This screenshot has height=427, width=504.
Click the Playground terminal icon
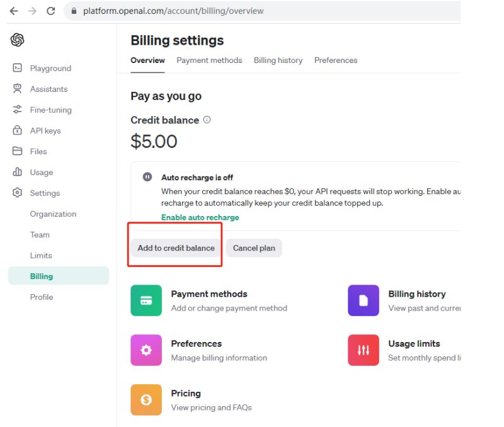click(18, 68)
